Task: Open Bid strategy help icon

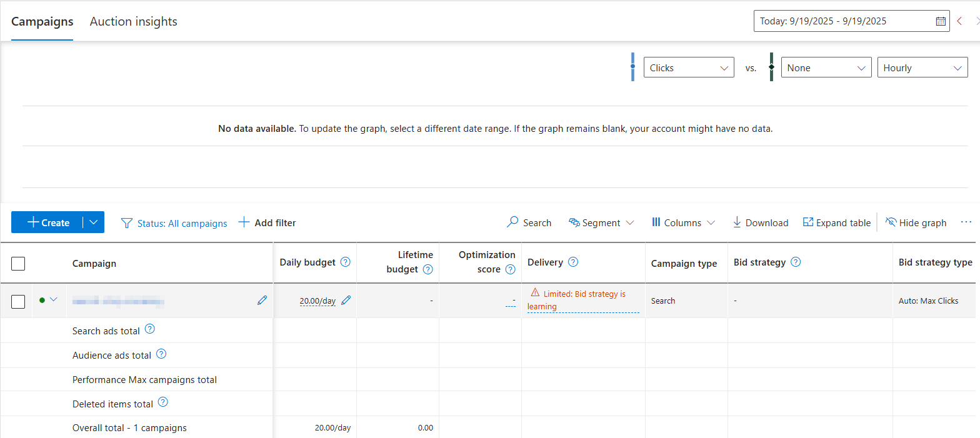Action: click(x=796, y=262)
